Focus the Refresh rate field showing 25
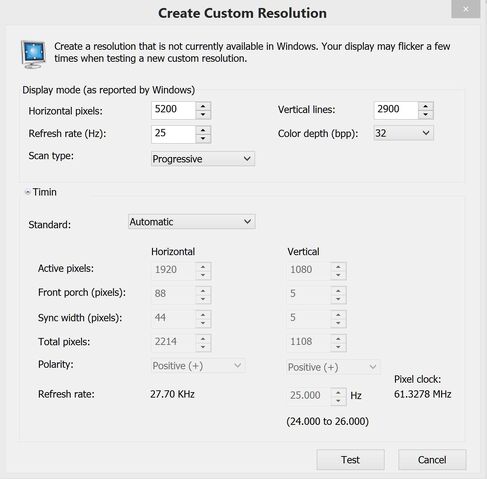The height and width of the screenshot is (479, 487). pos(173,134)
